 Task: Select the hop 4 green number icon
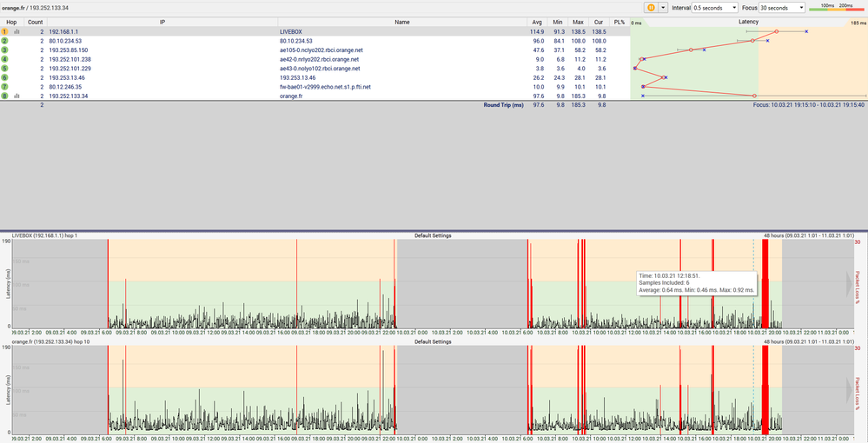click(4, 59)
